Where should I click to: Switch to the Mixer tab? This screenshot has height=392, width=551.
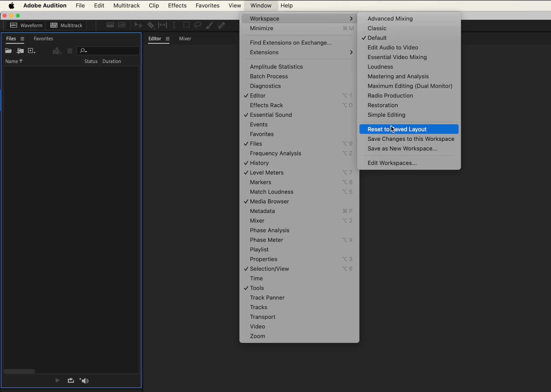185,39
